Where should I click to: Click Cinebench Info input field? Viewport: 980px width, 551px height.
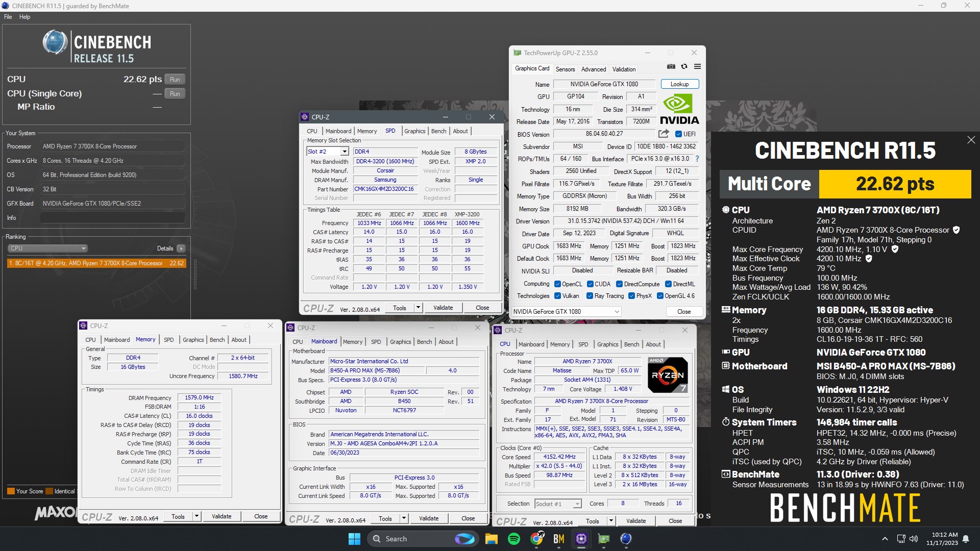click(x=112, y=218)
